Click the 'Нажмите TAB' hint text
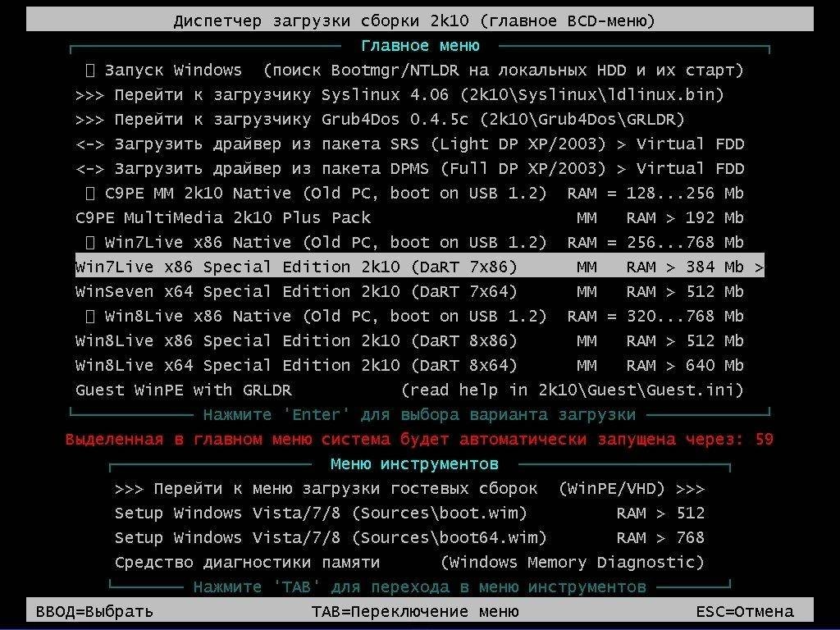Screen dimensions: 840x630 [x=419, y=587]
